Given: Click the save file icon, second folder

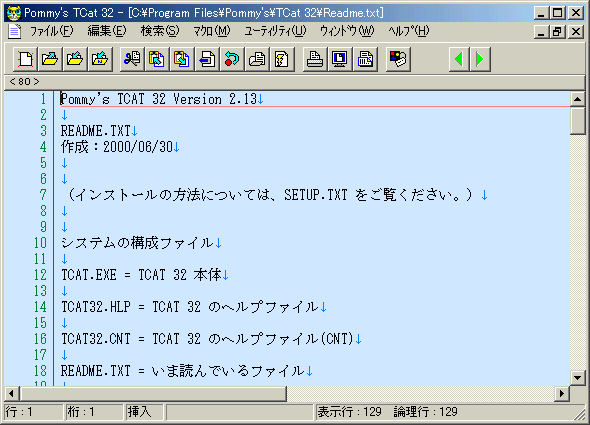Looking at the screenshot, I should [75, 59].
